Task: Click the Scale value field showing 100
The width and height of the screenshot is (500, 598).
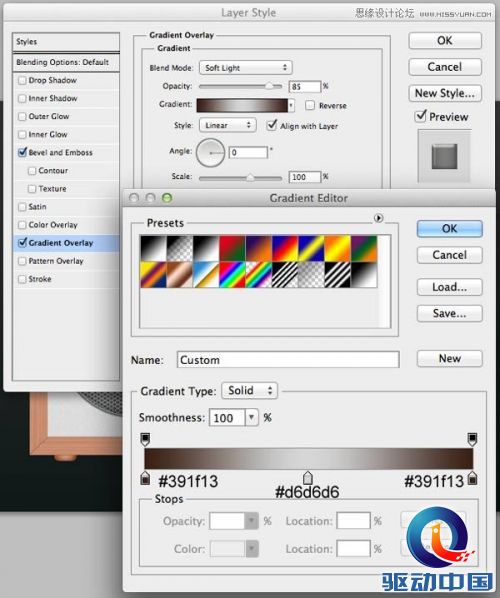Action: tap(304, 177)
